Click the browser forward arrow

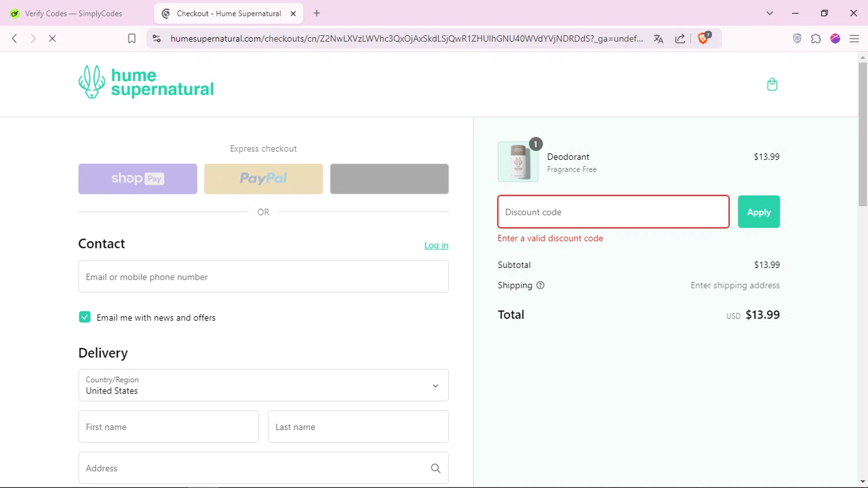click(x=33, y=38)
